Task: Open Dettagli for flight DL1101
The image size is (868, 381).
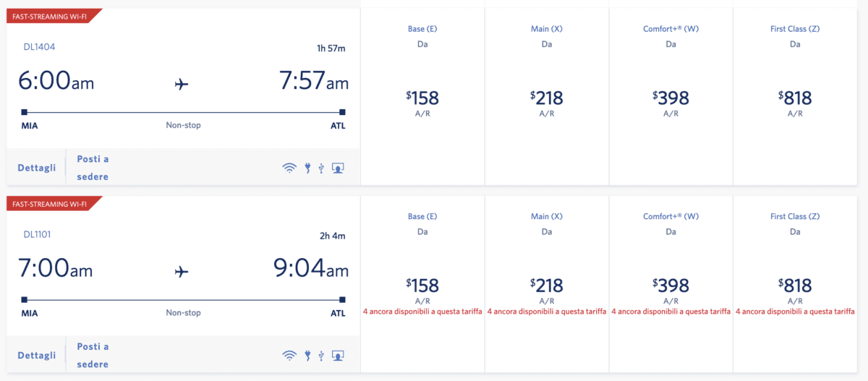Action: click(37, 355)
